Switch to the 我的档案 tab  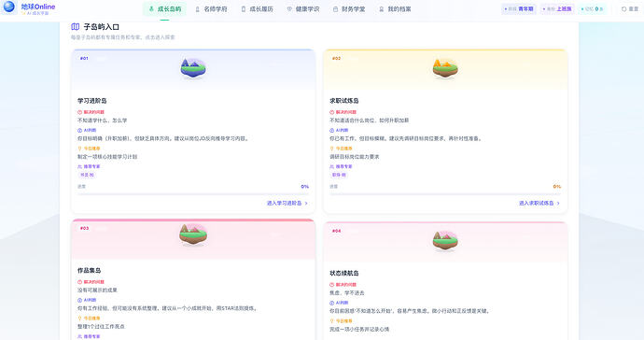(395, 9)
